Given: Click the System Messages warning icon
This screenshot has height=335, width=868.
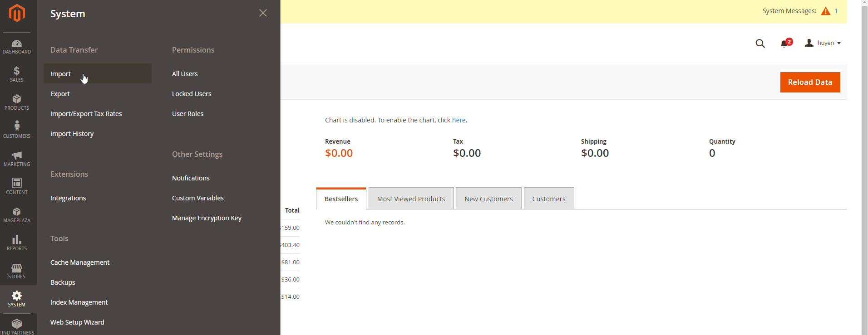Looking at the screenshot, I should click(825, 11).
